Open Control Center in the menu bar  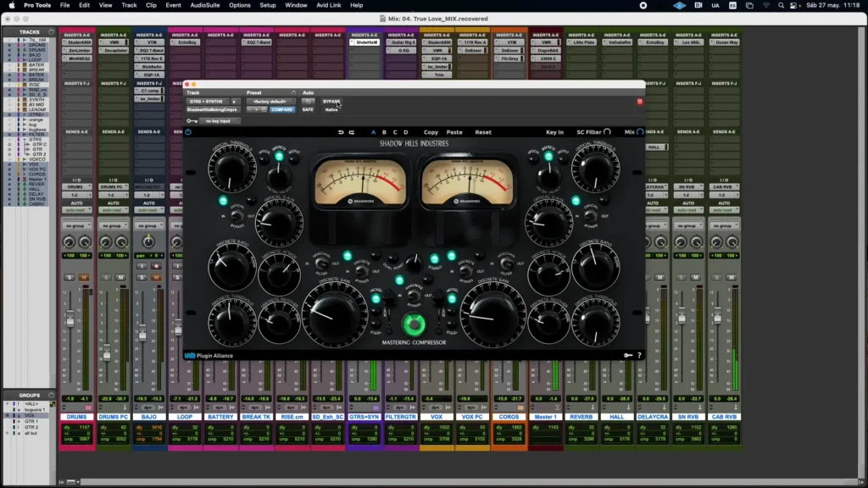(793, 6)
